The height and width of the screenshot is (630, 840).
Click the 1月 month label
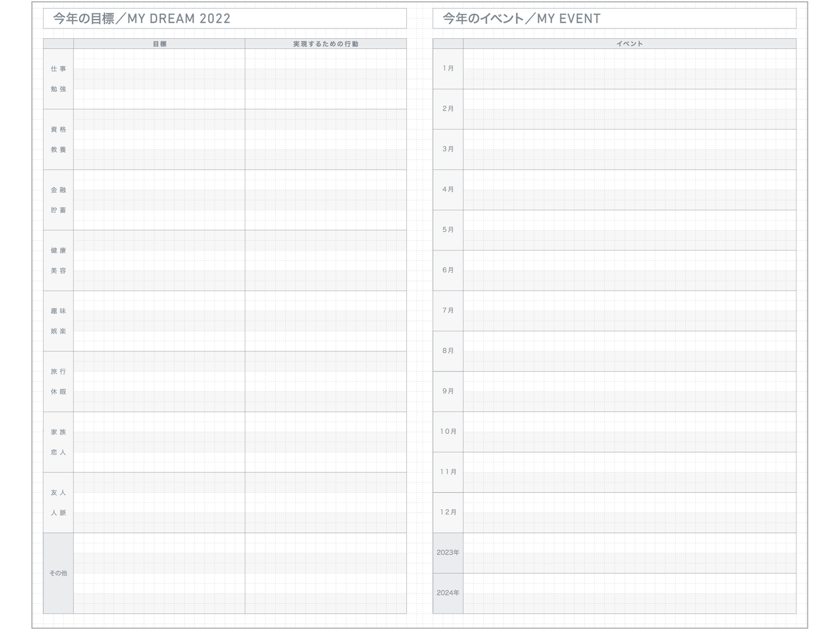[x=448, y=68]
